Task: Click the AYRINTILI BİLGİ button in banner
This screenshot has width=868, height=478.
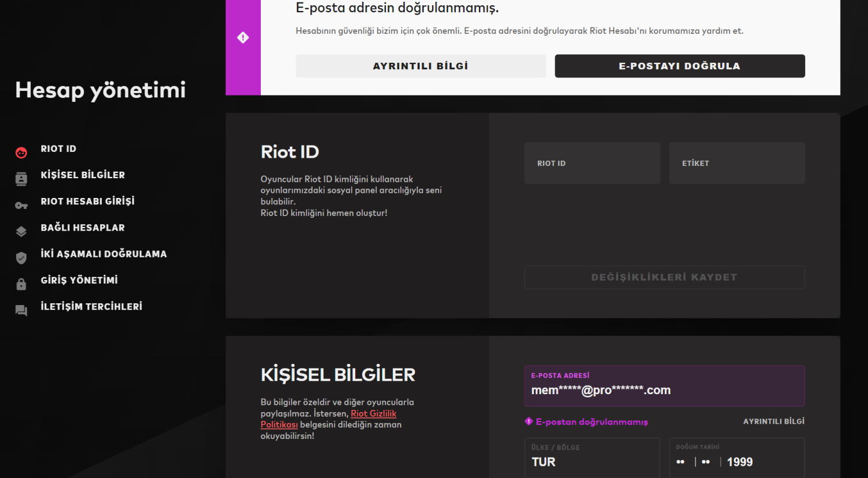Action: click(421, 66)
